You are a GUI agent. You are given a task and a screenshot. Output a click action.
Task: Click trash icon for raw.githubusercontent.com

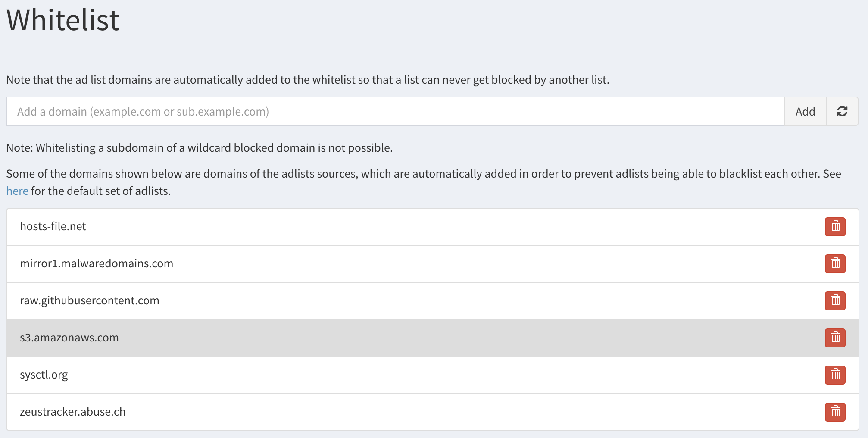835,301
